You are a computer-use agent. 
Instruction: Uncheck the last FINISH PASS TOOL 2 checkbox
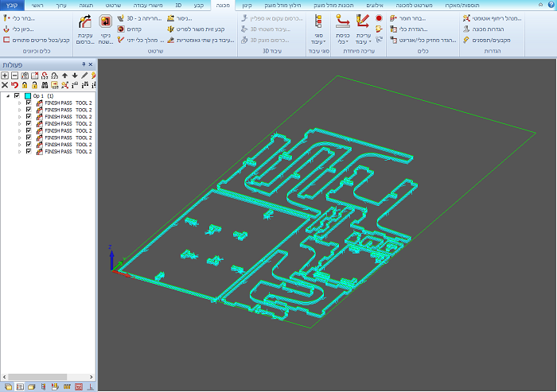pos(29,151)
